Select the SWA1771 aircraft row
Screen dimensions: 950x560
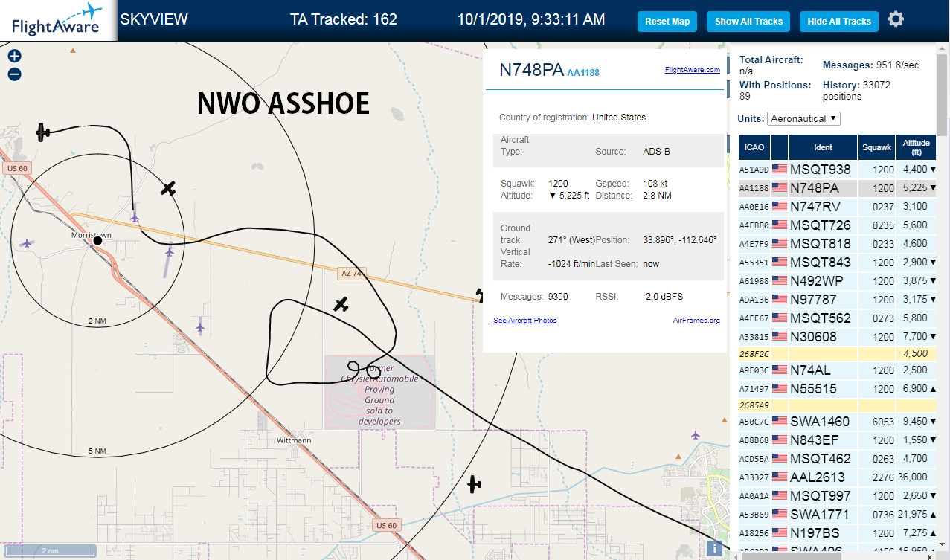point(838,515)
